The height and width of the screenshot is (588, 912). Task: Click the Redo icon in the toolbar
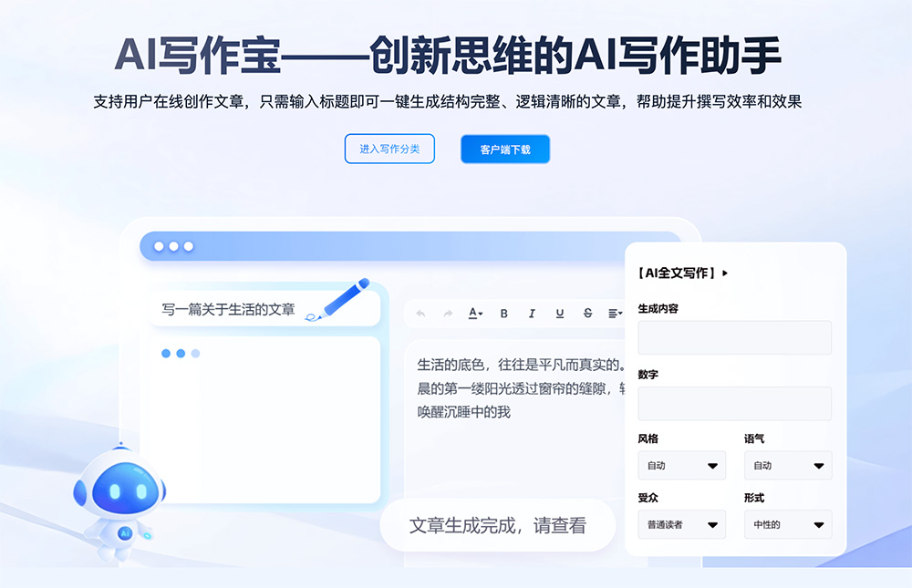click(447, 313)
